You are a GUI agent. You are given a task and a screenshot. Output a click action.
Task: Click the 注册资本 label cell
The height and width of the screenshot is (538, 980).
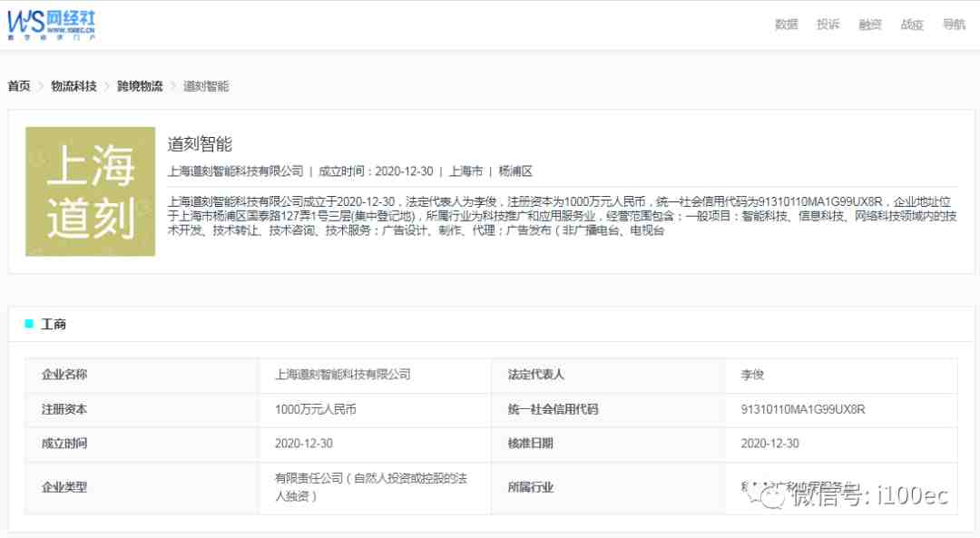[142, 410]
